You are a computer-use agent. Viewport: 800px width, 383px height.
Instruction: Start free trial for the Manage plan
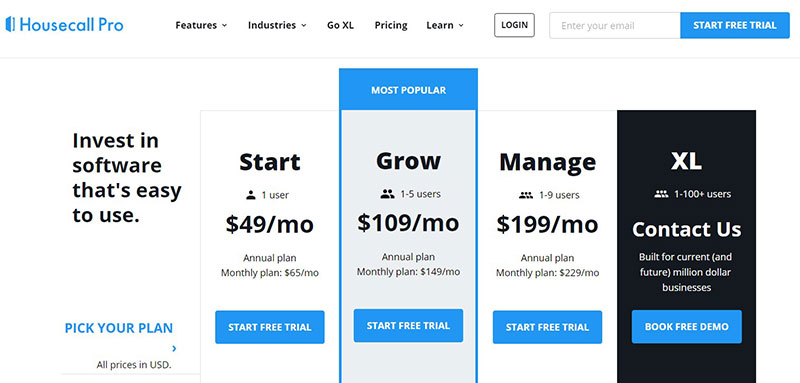[547, 327]
